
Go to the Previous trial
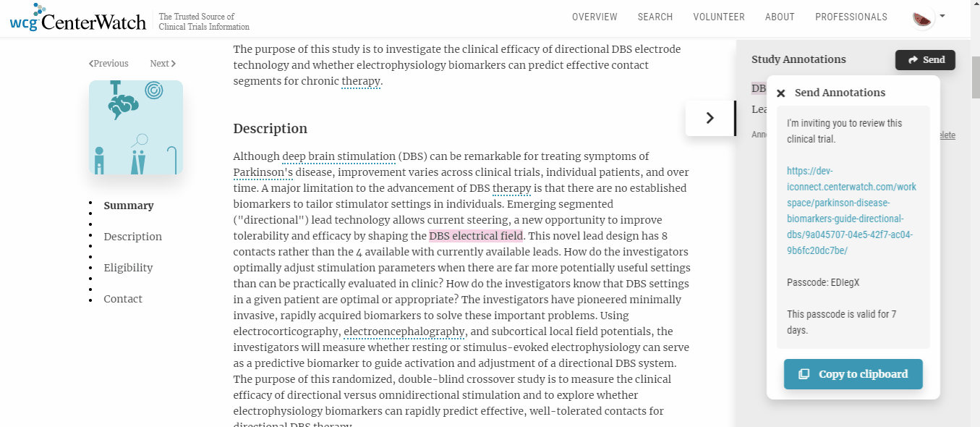(108, 64)
